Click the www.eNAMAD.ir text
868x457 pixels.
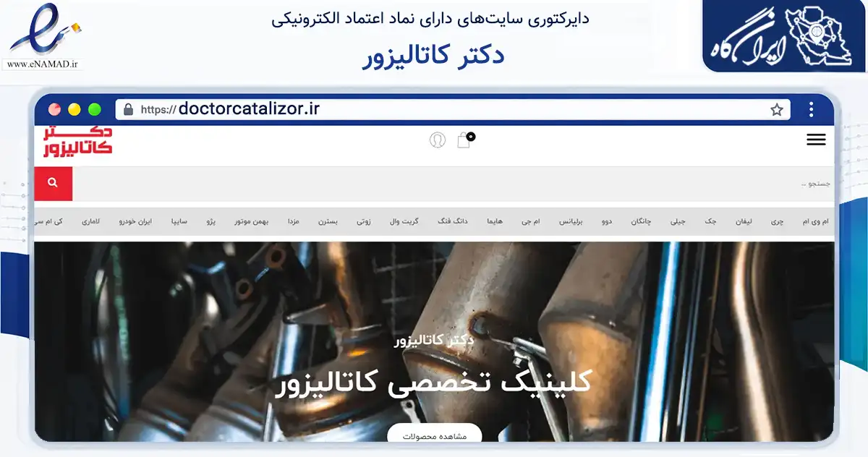[x=41, y=64]
